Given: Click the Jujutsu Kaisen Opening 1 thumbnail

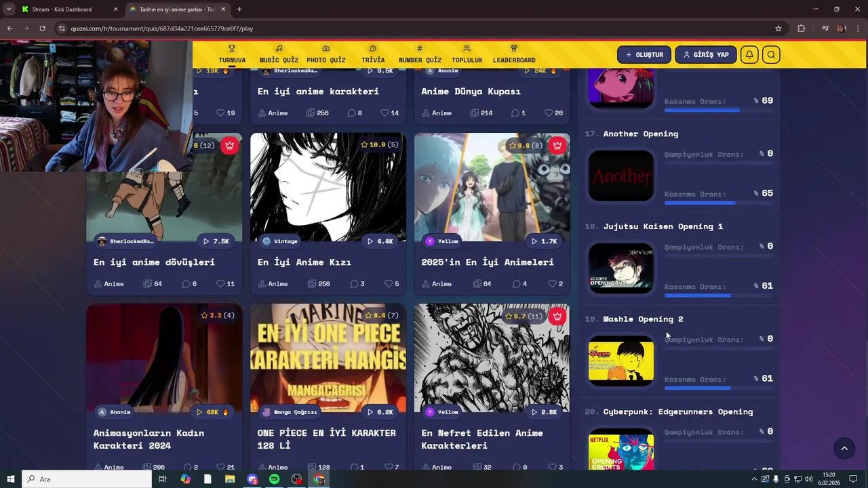Looking at the screenshot, I should 621,268.
